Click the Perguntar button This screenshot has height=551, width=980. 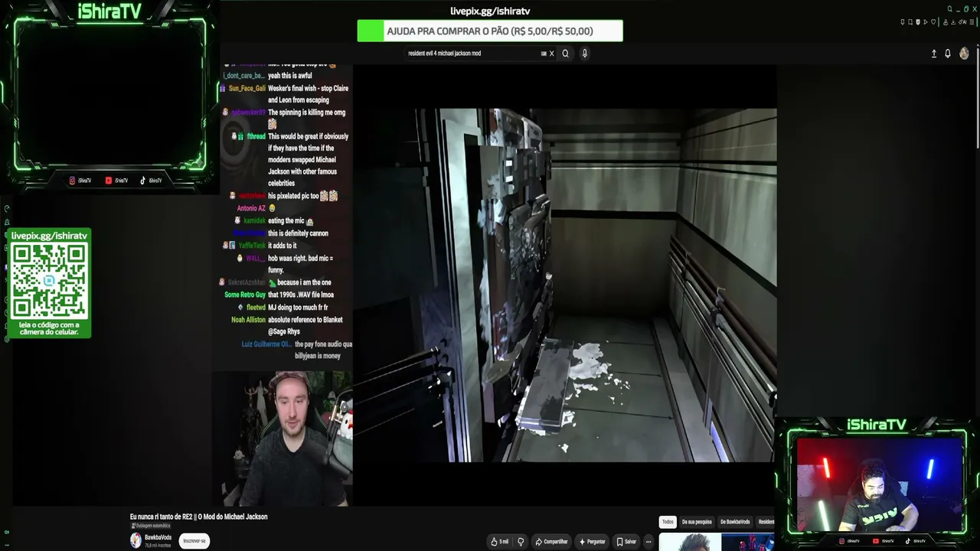coord(593,542)
